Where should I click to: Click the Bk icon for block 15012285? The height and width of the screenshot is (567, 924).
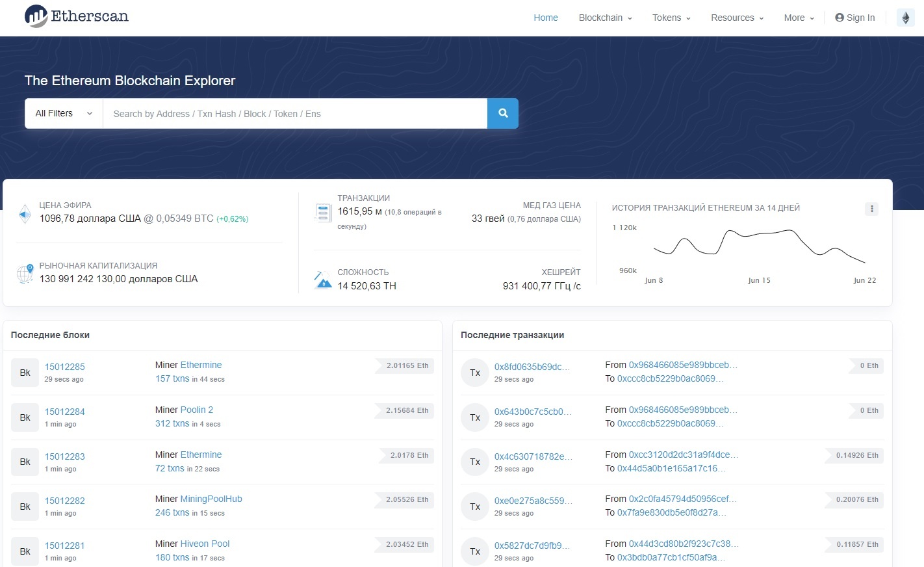25,373
